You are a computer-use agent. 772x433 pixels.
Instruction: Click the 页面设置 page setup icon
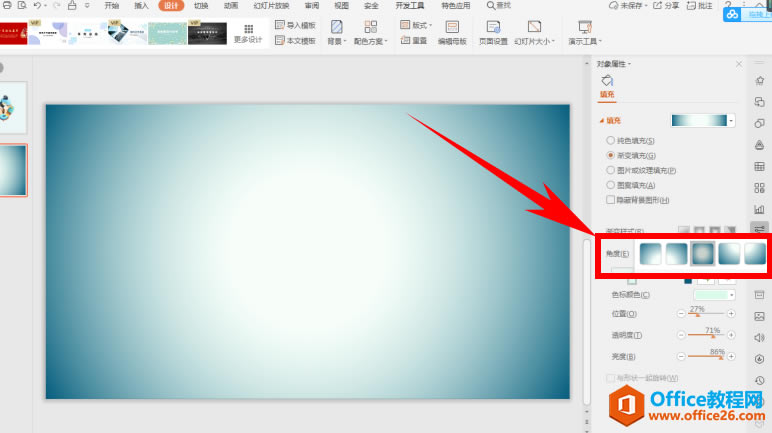(493, 27)
